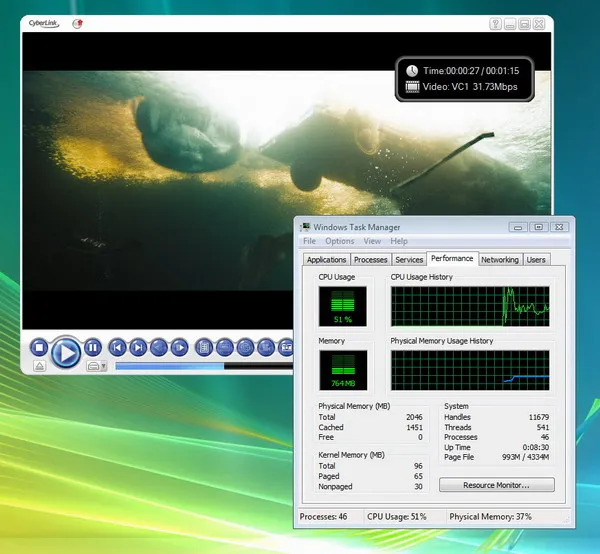Jump to the previous chapter
The image size is (600, 554).
click(117, 348)
